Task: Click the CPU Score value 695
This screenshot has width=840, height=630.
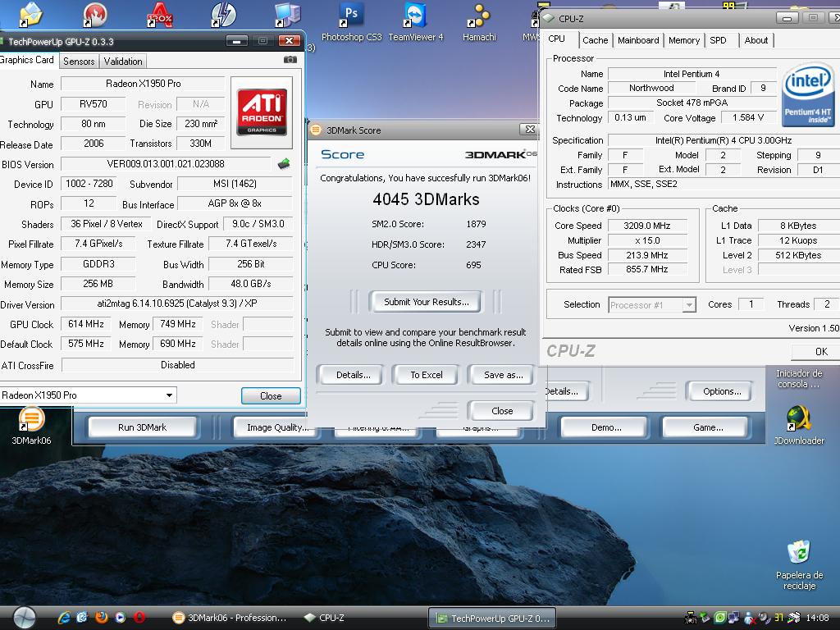Action: pyautogui.click(x=473, y=265)
